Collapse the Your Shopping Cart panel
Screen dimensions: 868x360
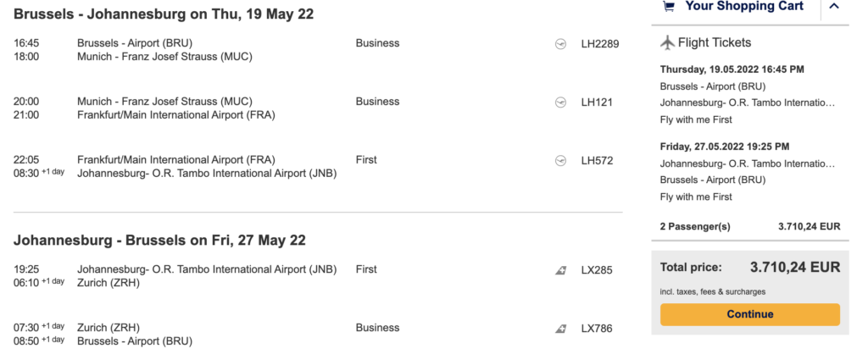click(x=834, y=7)
